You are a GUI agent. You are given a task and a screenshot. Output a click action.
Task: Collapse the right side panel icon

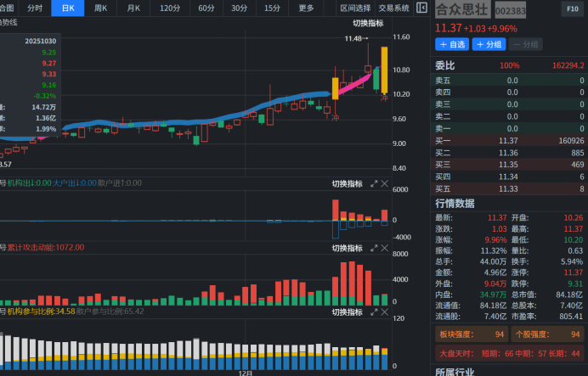pyautogui.click(x=422, y=8)
